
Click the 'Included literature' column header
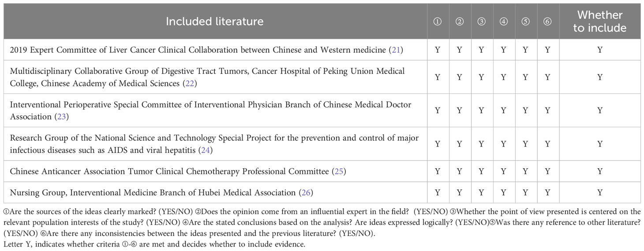click(214, 21)
